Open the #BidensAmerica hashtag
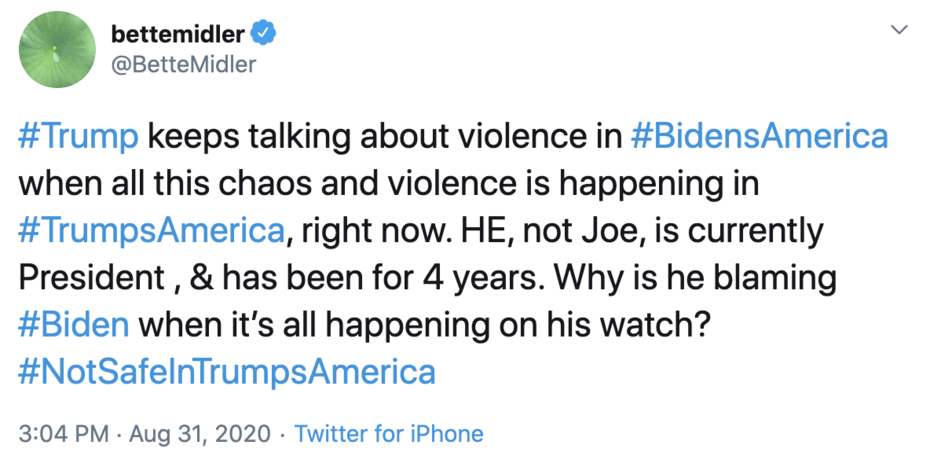Image resolution: width=930 pixels, height=456 pixels. [x=760, y=136]
